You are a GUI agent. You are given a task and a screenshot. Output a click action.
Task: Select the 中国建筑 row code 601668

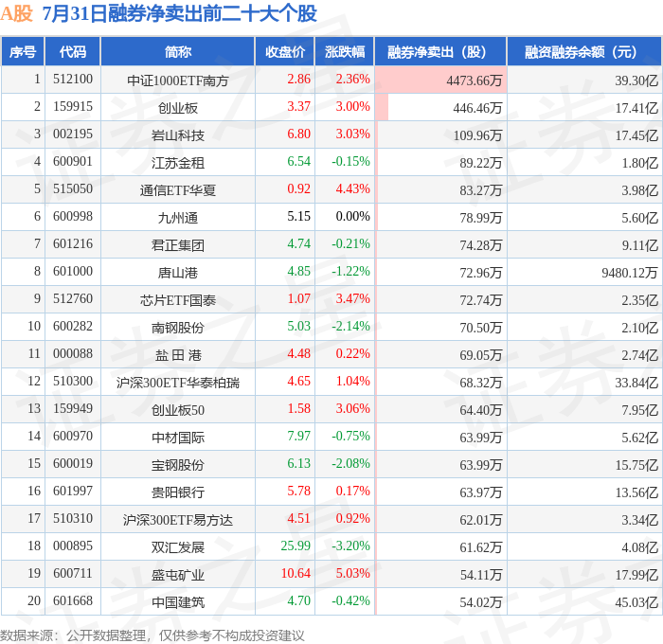(73, 600)
